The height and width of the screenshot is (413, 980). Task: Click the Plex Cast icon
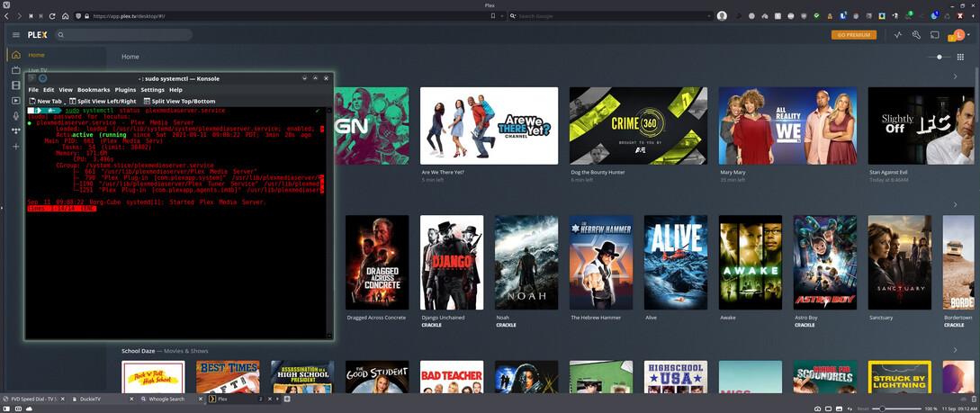tap(934, 35)
